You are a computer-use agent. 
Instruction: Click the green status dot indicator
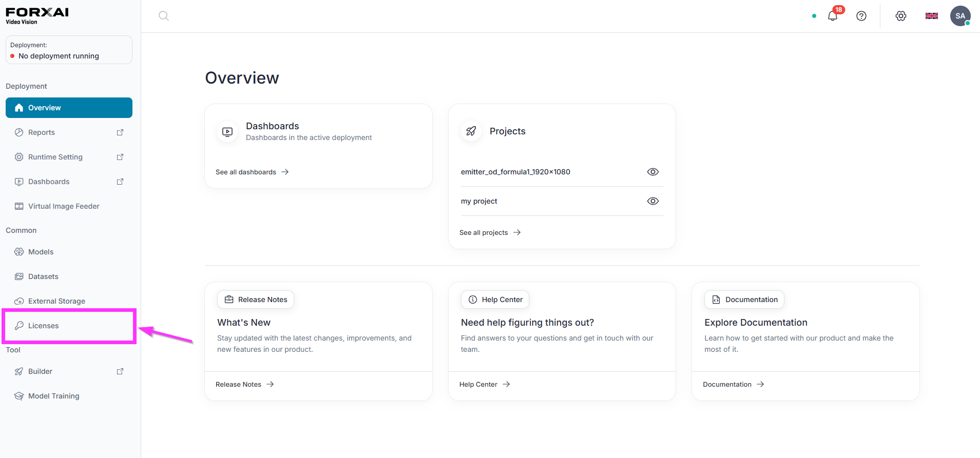pos(814,16)
